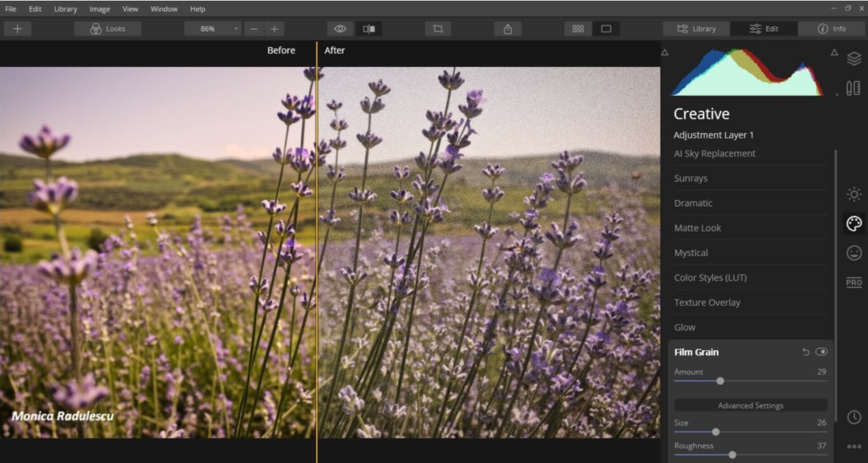Toggle the quick preview eye button
Viewport: 868px width, 463px height.
(x=340, y=29)
